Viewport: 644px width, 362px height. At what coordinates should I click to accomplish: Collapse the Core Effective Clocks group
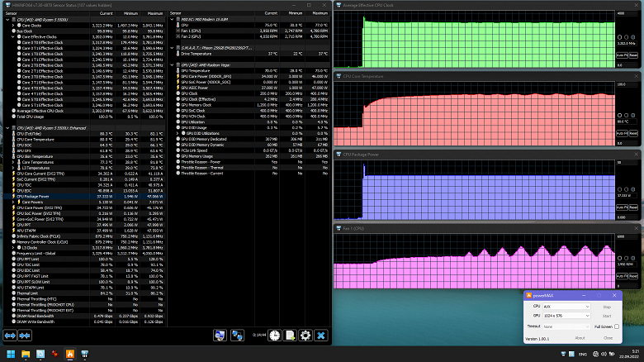click(x=14, y=37)
